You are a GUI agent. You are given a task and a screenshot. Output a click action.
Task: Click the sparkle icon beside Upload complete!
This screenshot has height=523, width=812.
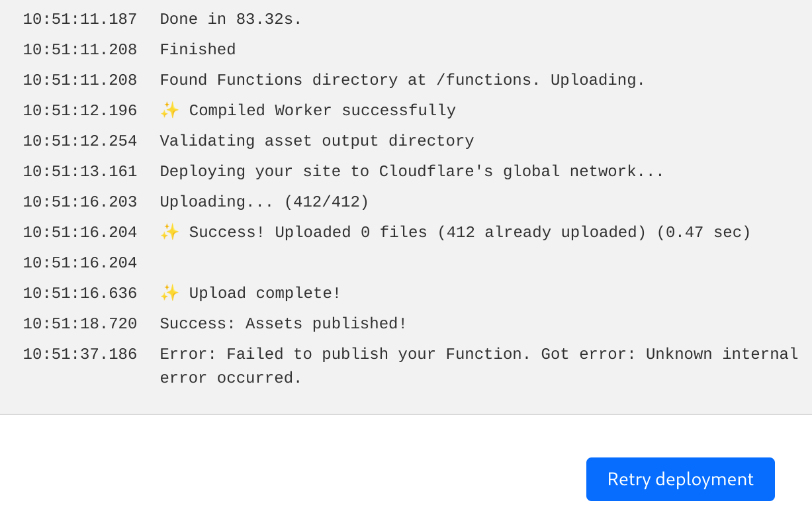point(169,293)
